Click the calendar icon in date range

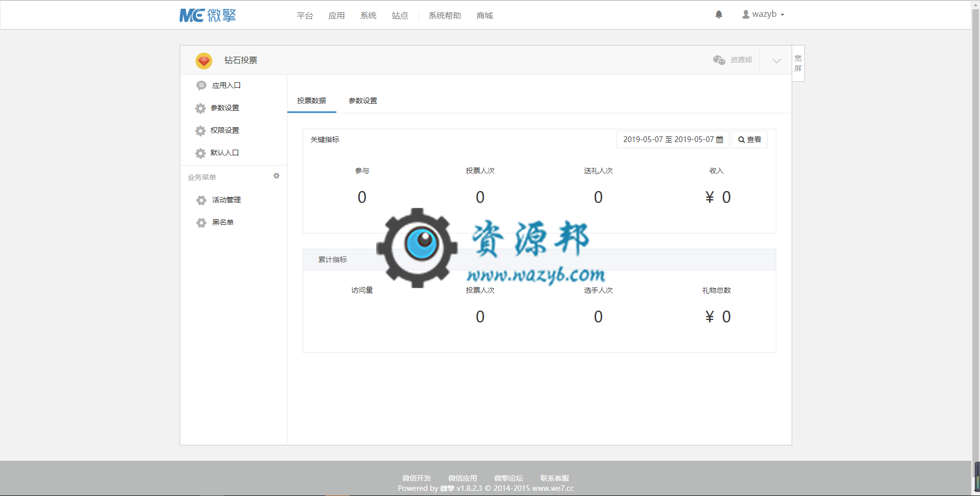[720, 139]
